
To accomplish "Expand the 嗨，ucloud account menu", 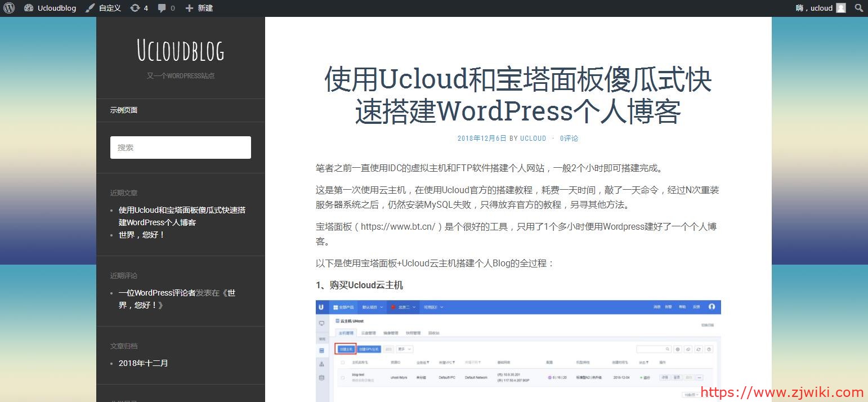I will click(814, 8).
